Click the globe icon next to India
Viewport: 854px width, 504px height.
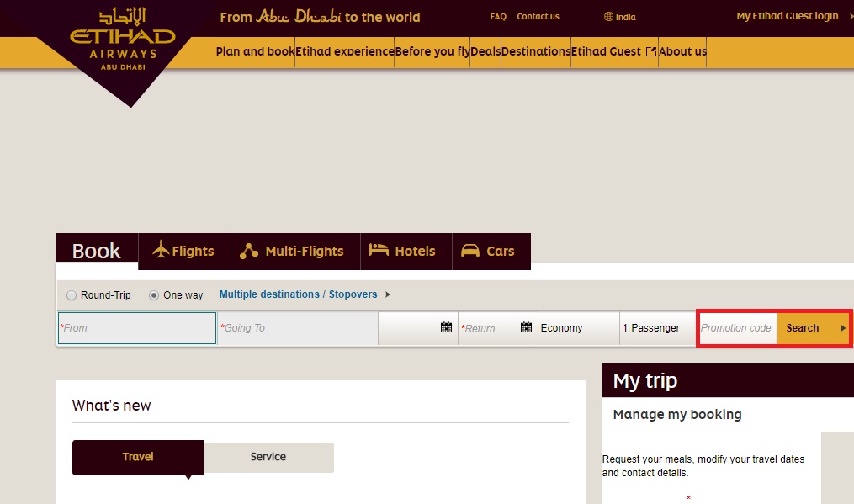pyautogui.click(x=608, y=16)
